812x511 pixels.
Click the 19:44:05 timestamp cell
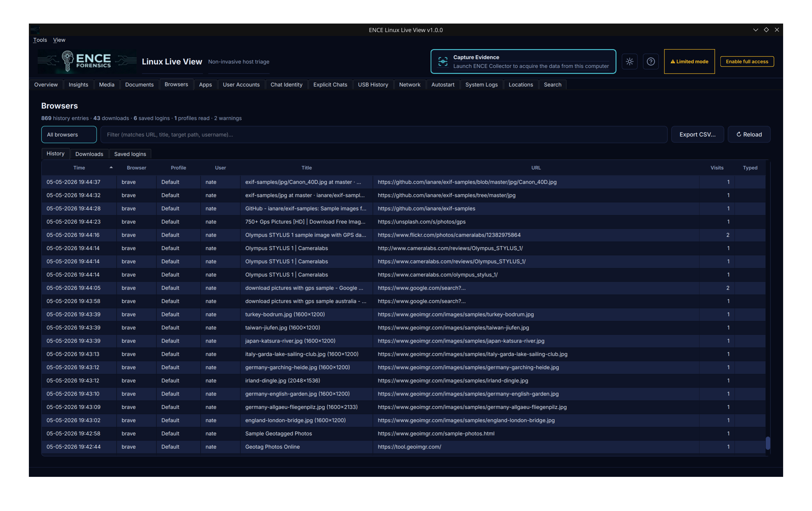79,288
